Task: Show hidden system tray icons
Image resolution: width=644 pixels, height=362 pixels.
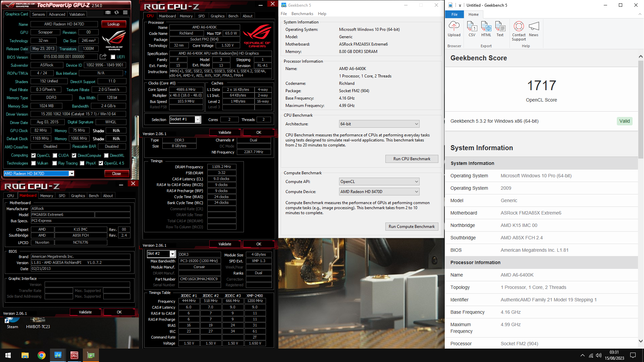Action: tap(582, 355)
